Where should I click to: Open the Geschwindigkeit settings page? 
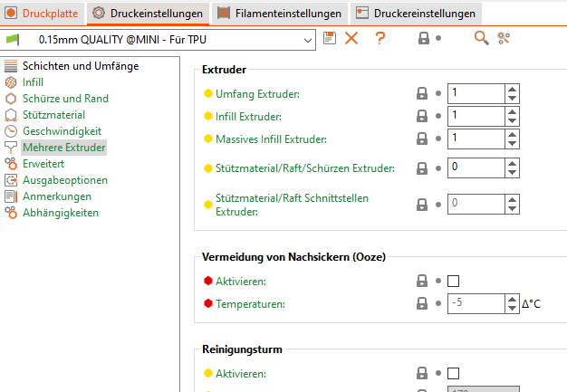pyautogui.click(x=62, y=130)
